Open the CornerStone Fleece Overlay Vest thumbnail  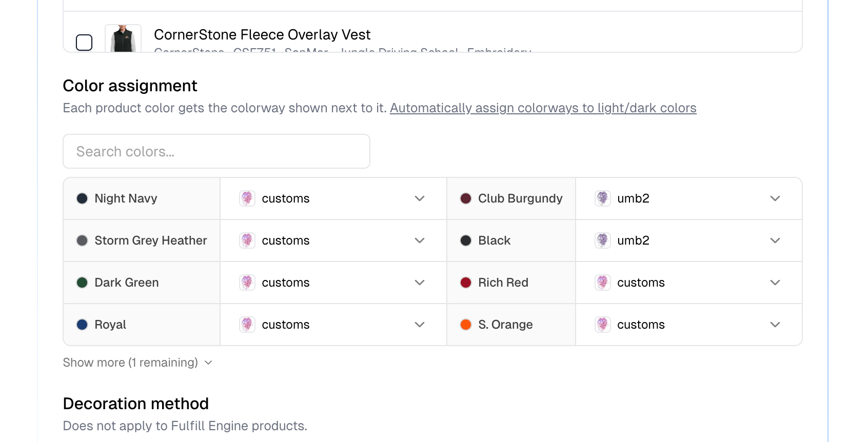point(123,38)
